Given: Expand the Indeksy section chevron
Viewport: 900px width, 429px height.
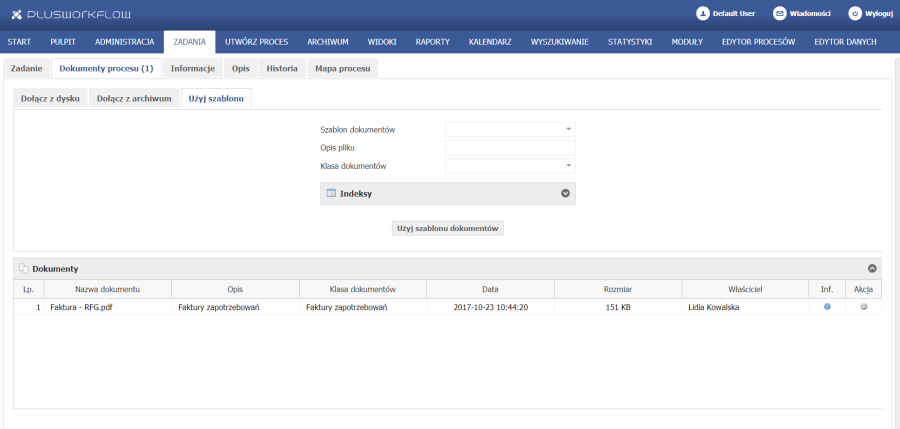Looking at the screenshot, I should (x=565, y=193).
